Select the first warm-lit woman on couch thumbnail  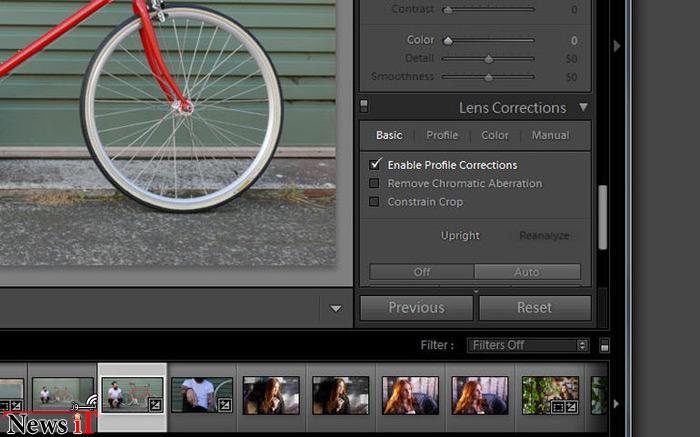410,395
